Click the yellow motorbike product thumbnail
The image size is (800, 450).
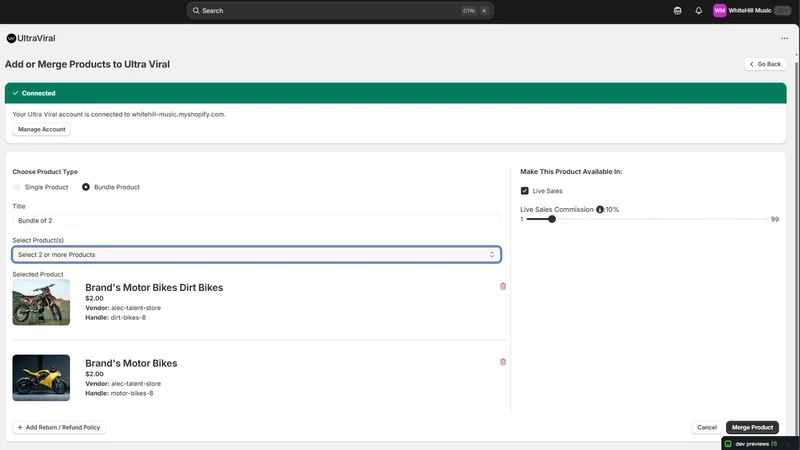tap(41, 378)
